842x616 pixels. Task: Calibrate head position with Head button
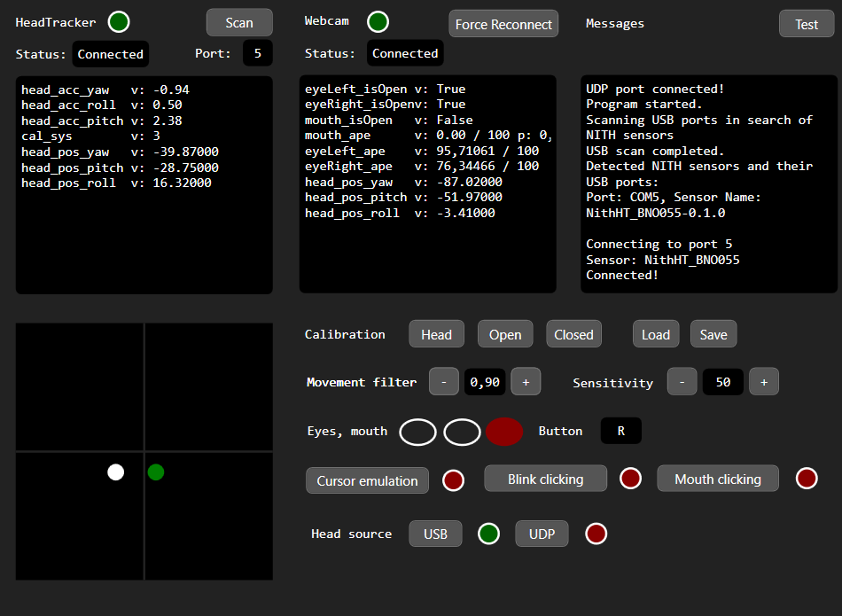(x=437, y=334)
